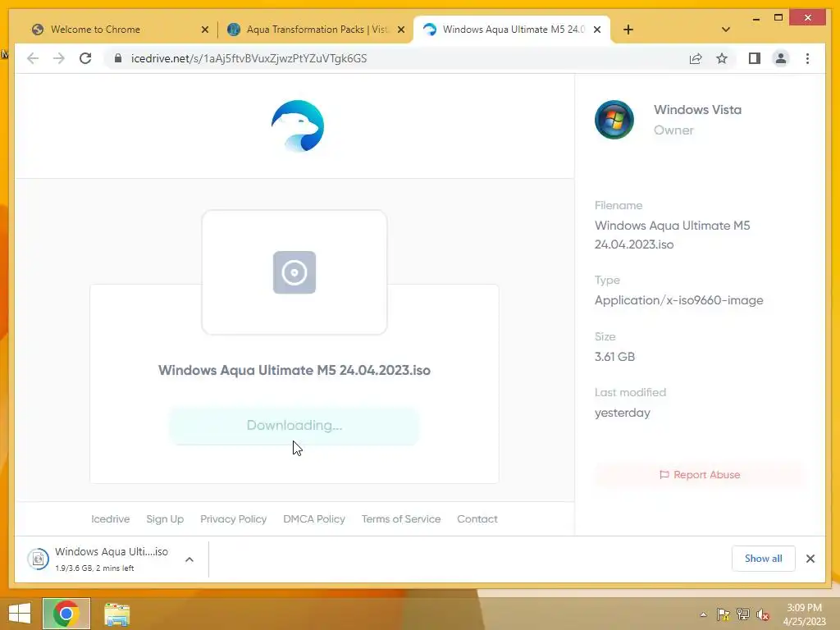The width and height of the screenshot is (840, 630).
Task: Open the Chrome profile avatar
Action: pyautogui.click(x=781, y=58)
